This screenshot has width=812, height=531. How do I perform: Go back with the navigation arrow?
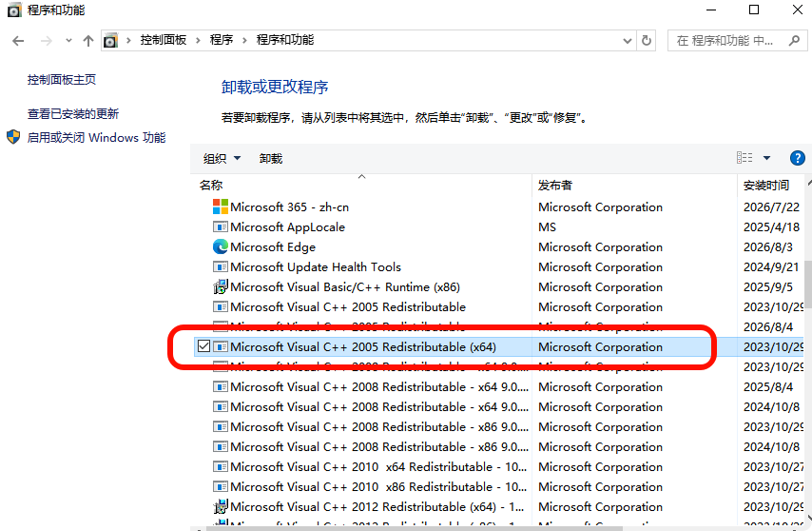point(18,41)
